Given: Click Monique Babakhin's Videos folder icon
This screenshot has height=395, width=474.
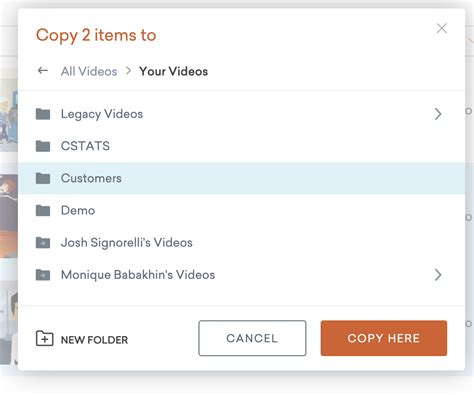Looking at the screenshot, I should pos(43,275).
